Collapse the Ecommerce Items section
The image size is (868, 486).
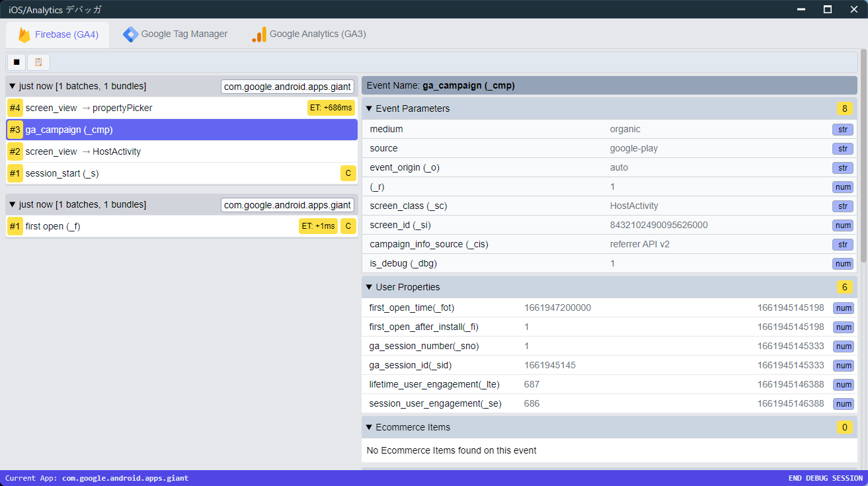[370, 427]
